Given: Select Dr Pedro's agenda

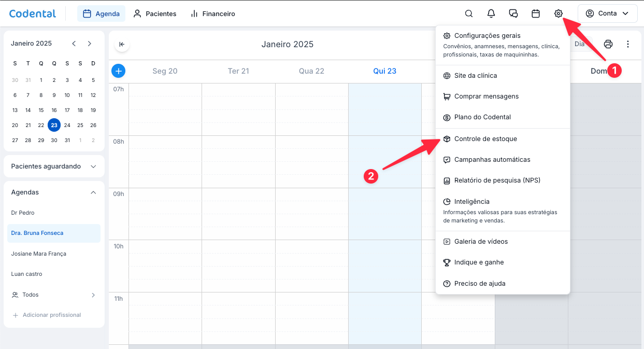Looking at the screenshot, I should (x=23, y=213).
